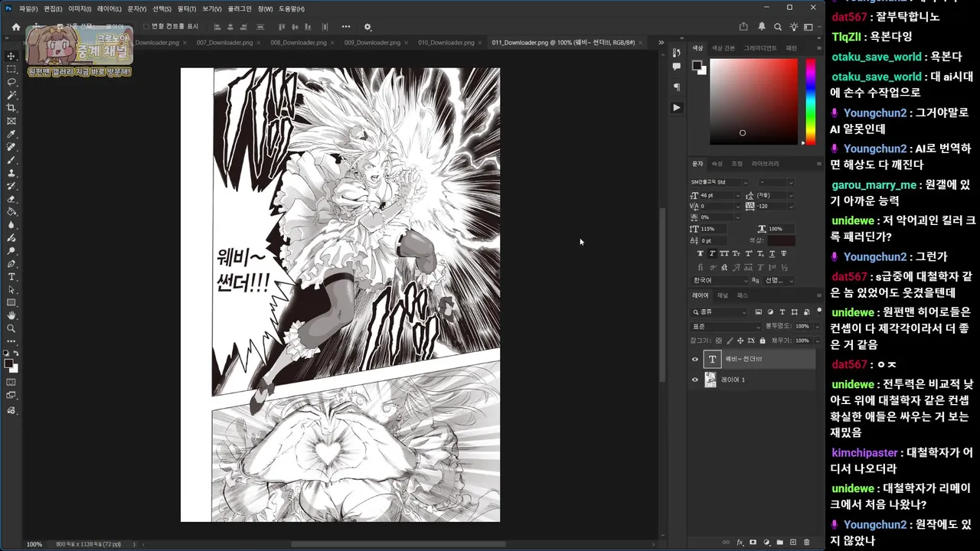
Task: Select the Magic Wand tool
Action: [x=11, y=95]
